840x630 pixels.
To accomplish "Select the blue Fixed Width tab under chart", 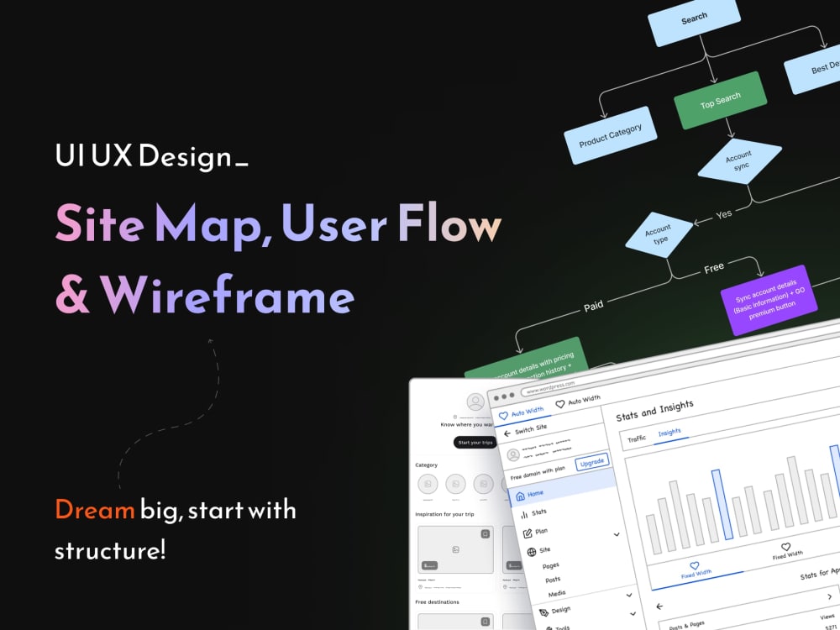I will (696, 570).
